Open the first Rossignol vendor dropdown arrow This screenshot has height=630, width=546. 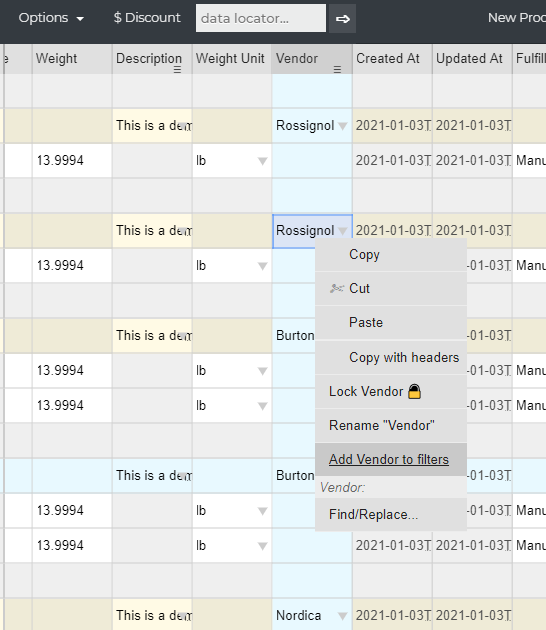click(x=343, y=126)
